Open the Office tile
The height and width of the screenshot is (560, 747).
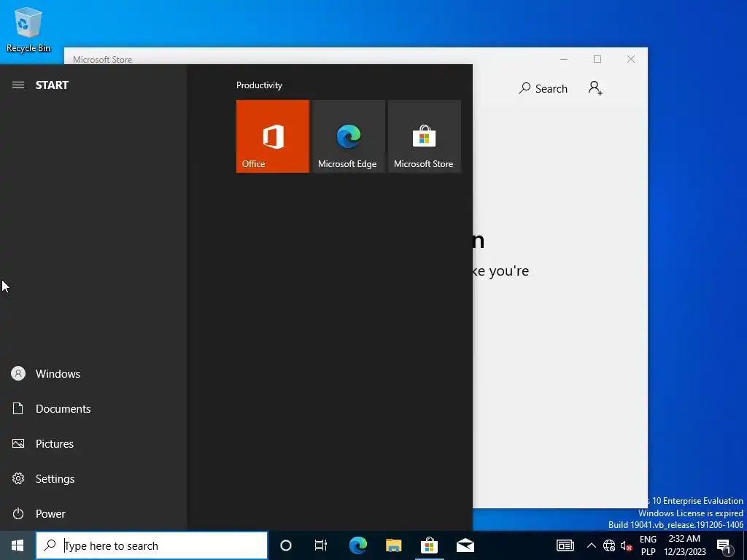(x=273, y=136)
